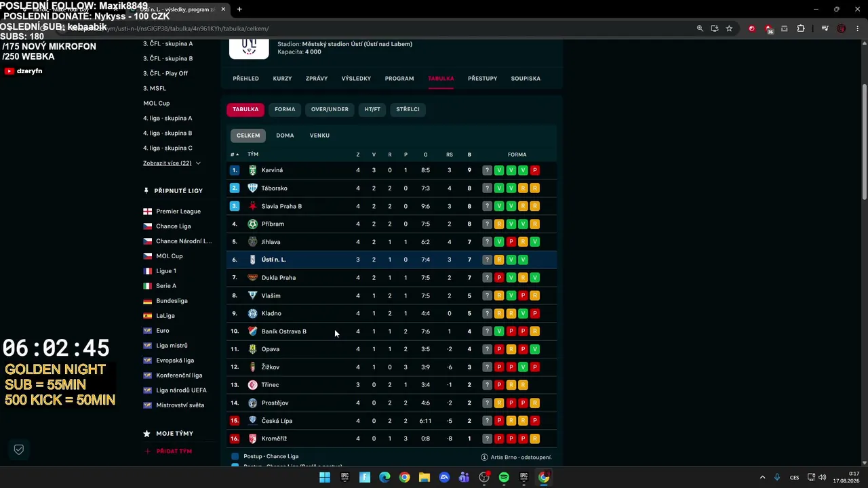Open the ZPRÁVY tab

point(317,79)
